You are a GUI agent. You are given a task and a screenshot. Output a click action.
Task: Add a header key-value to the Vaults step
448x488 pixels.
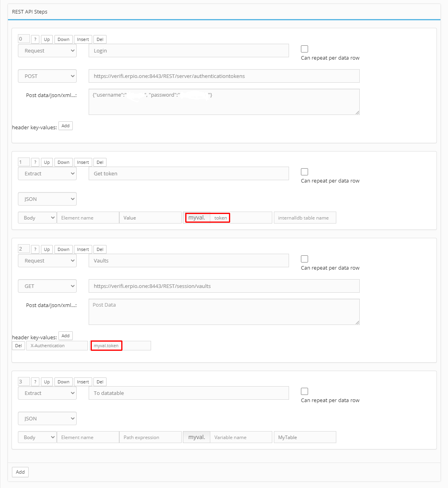[66, 336]
